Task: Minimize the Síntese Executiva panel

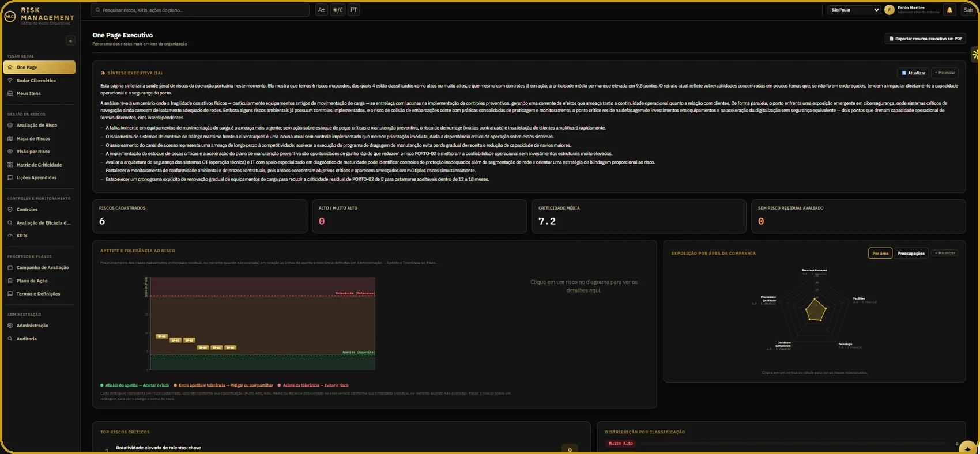Action: [x=945, y=73]
